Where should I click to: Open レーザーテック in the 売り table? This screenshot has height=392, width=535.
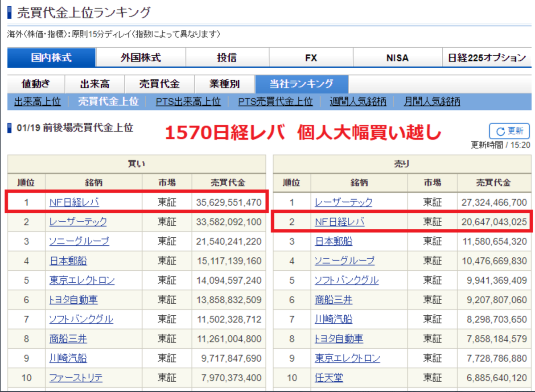(343, 202)
